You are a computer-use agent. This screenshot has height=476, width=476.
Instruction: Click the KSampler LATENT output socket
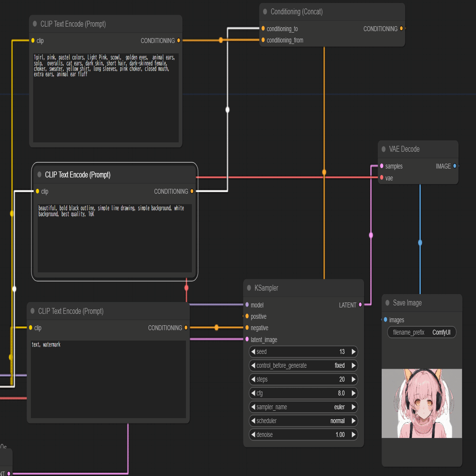click(360, 304)
